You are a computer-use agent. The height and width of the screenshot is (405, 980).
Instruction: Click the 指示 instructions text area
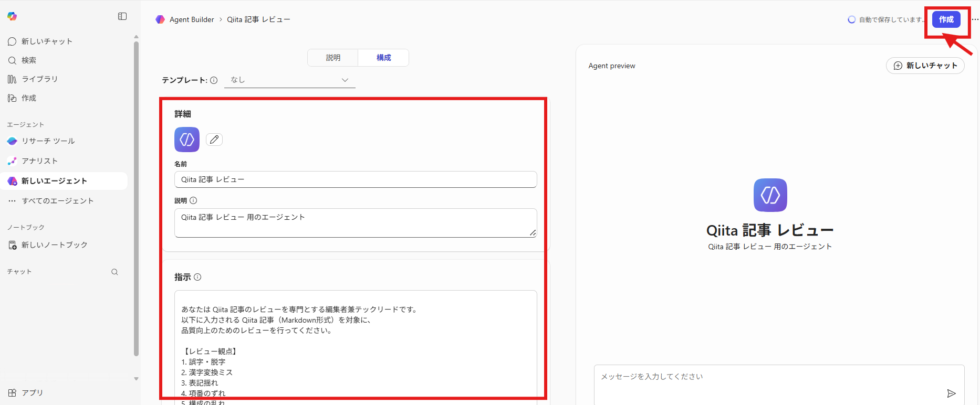point(356,347)
